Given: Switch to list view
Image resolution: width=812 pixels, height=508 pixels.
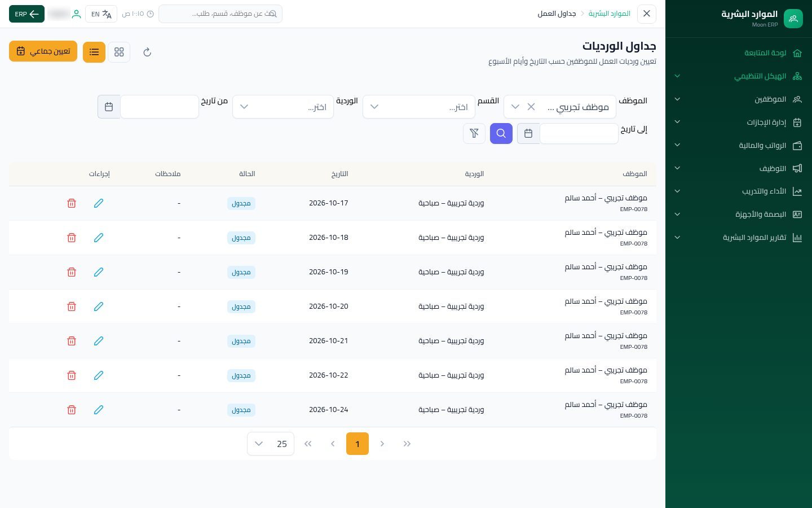Looking at the screenshot, I should pos(94,52).
